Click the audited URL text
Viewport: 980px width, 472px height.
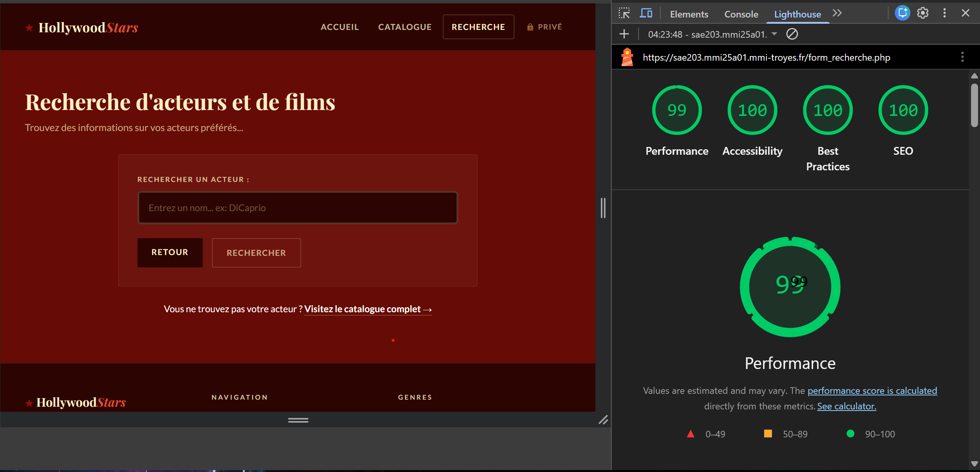coord(766,58)
